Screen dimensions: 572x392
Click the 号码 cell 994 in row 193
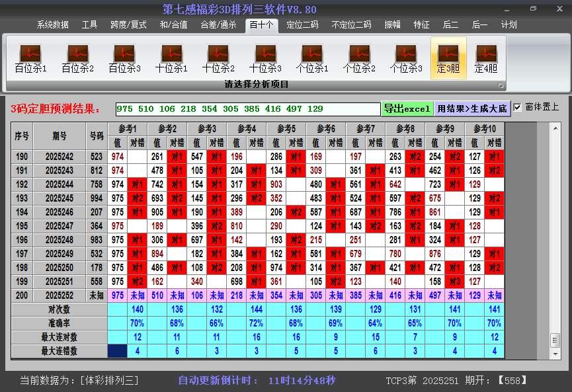click(97, 198)
